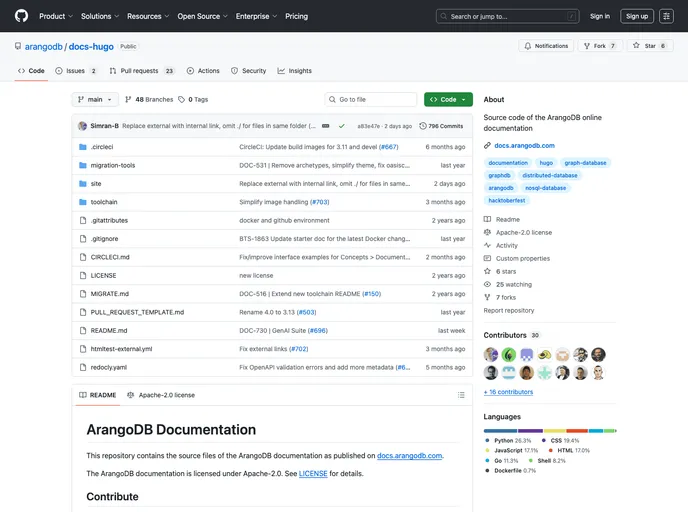Click the green commit status checkmark

[x=341, y=126]
